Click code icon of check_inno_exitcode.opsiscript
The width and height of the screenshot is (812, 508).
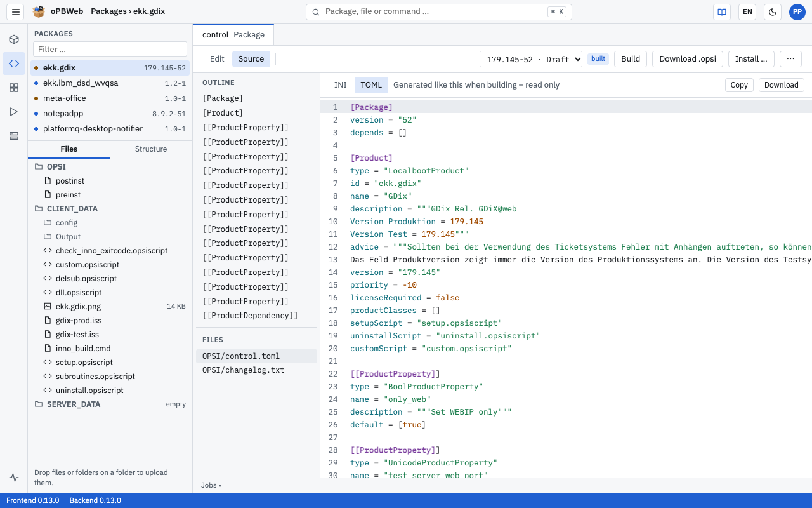(x=48, y=251)
